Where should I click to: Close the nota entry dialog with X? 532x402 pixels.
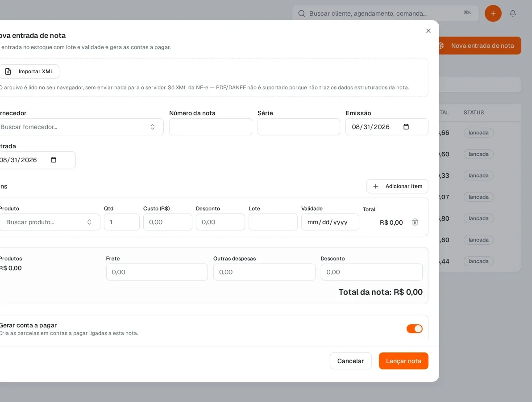coord(428,31)
